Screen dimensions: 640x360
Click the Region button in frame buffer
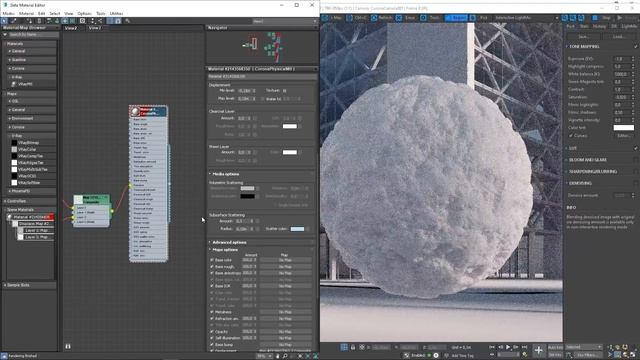point(456,18)
